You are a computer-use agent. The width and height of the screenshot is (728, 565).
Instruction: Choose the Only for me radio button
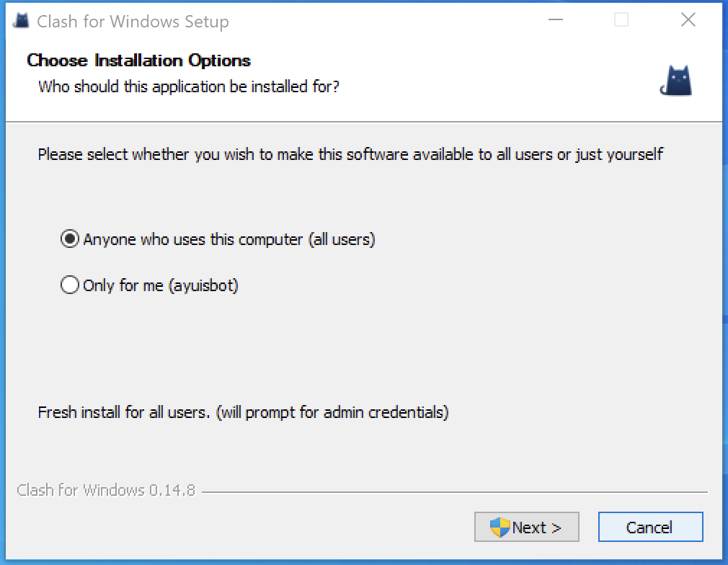(70, 285)
